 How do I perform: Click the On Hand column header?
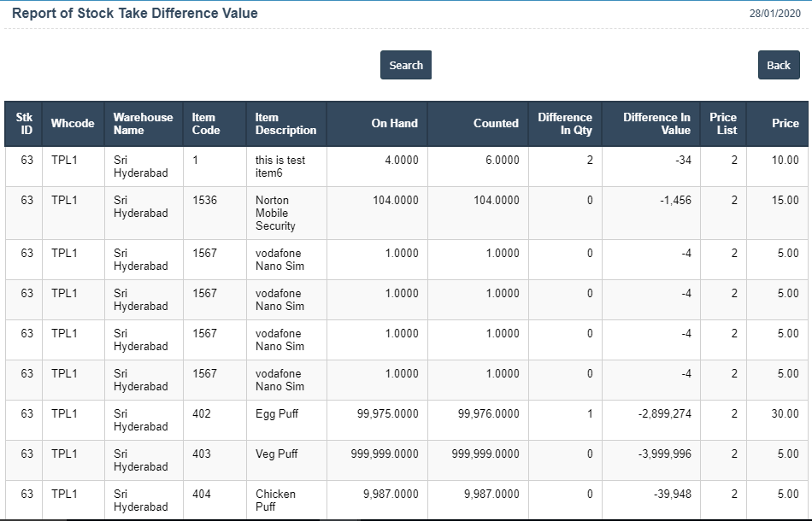(x=394, y=124)
